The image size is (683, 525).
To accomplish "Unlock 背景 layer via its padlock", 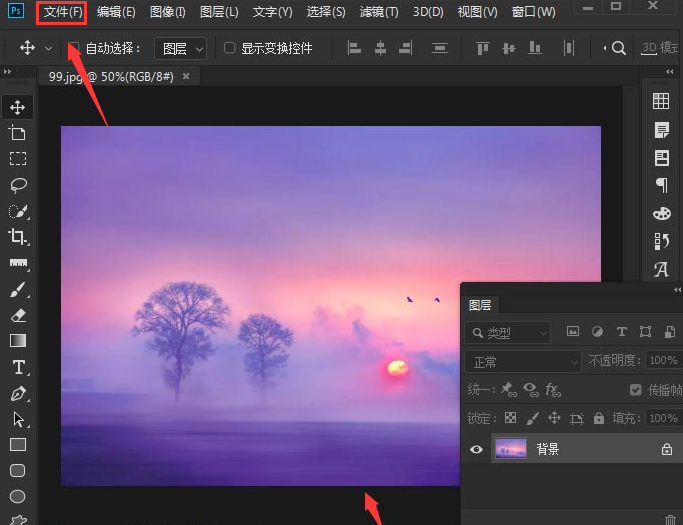I will [x=666, y=449].
